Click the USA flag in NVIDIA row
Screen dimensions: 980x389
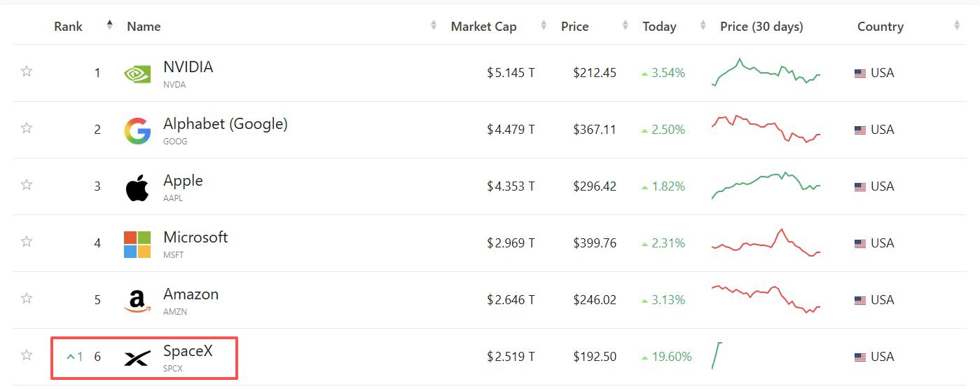tap(860, 74)
